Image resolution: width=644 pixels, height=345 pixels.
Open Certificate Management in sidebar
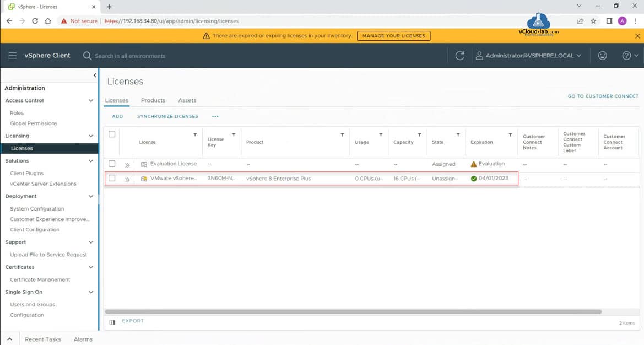(40, 280)
